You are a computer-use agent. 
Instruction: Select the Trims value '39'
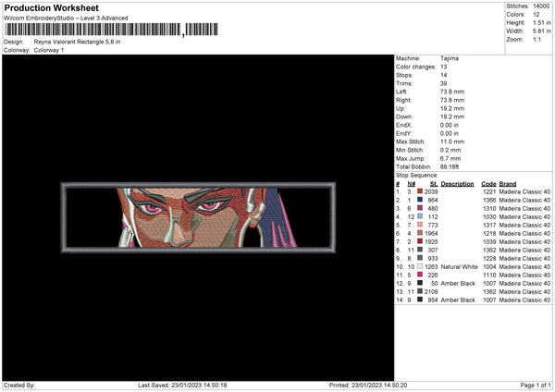(443, 83)
